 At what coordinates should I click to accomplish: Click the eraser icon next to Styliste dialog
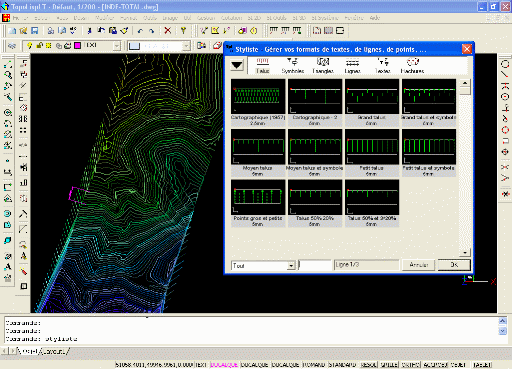[x=217, y=46]
